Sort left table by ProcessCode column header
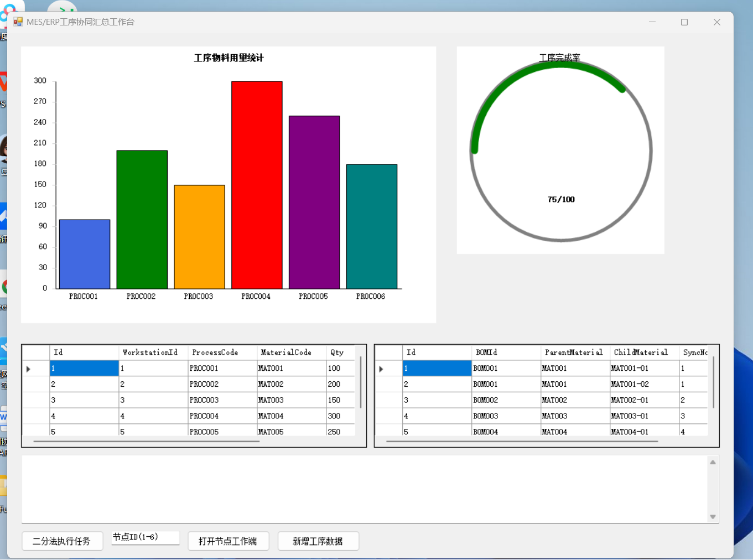753x560 pixels. [222, 352]
